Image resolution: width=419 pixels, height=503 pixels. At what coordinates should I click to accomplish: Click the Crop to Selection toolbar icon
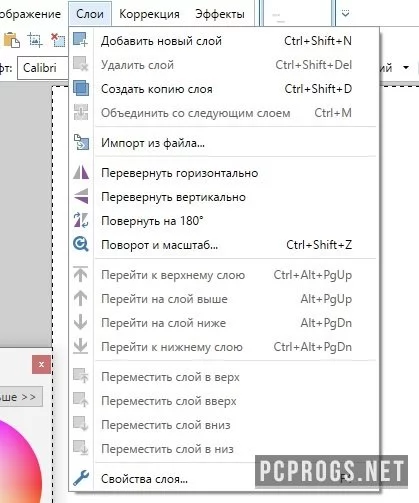pos(35,40)
